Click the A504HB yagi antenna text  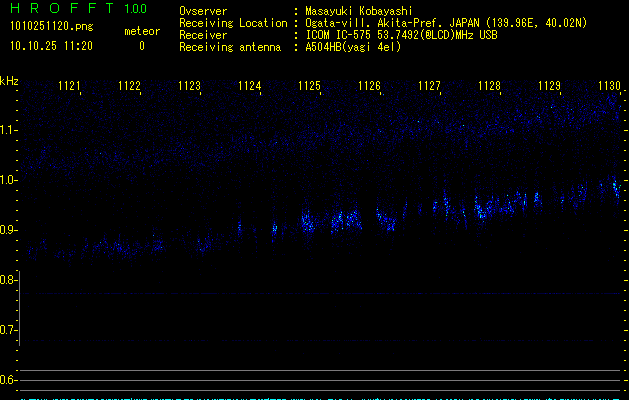353,46
